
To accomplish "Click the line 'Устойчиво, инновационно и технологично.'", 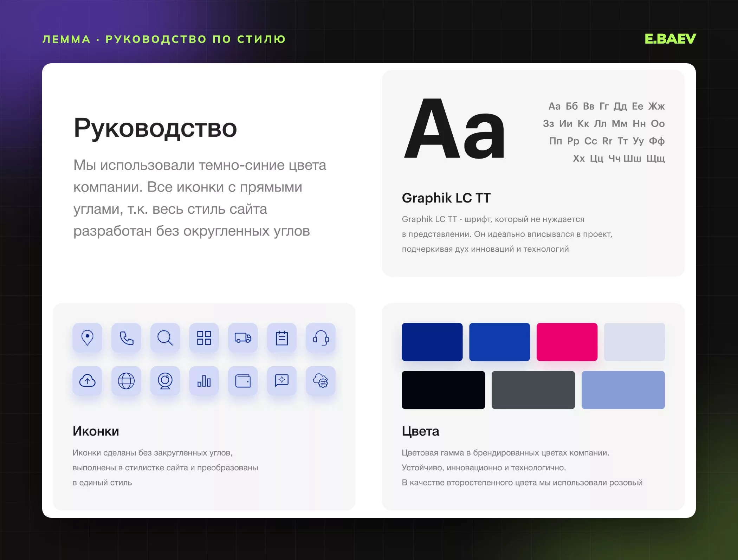I will click(484, 468).
